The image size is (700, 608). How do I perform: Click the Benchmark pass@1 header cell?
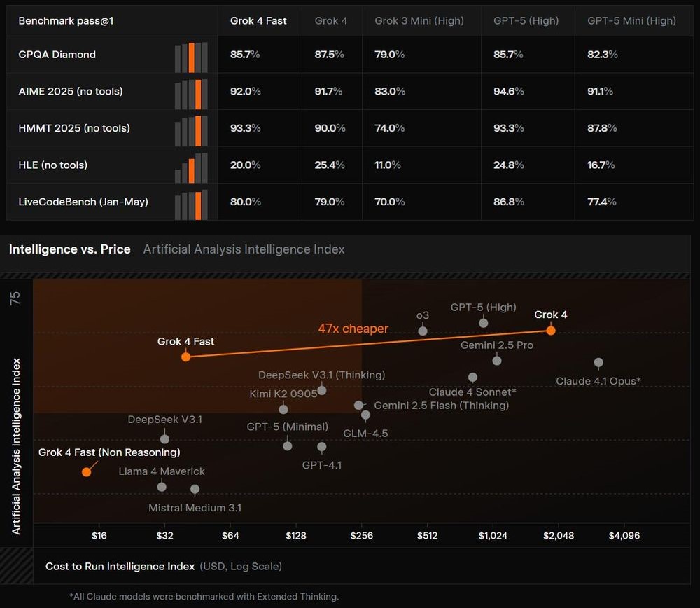tap(66, 21)
